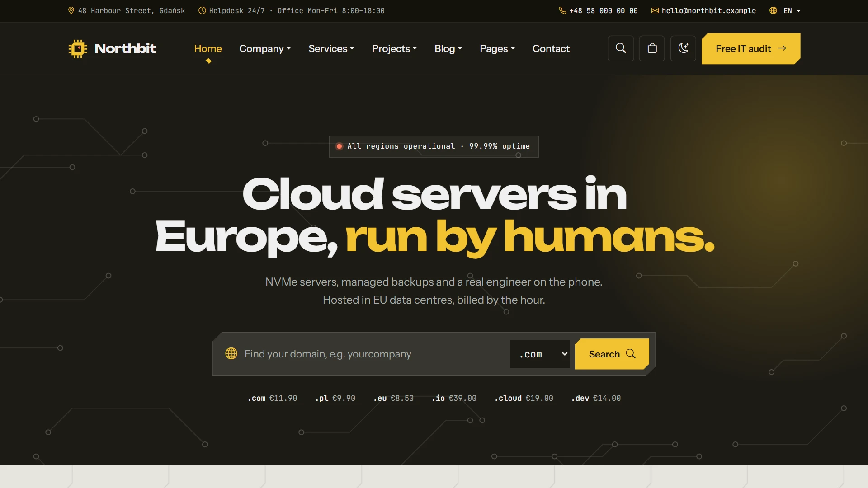
Task: Click the Helpdesk 24/7 office hours text
Action: (x=297, y=10)
